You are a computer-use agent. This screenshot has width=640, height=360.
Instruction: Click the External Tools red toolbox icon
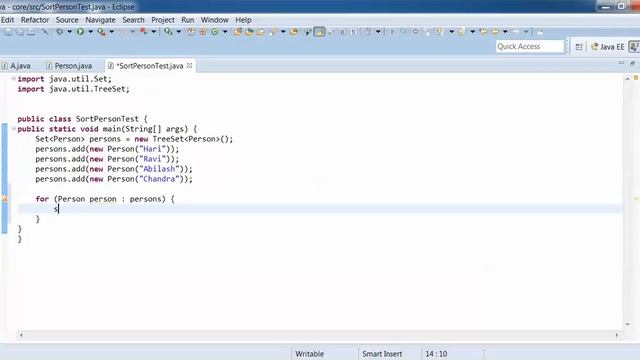[144, 31]
